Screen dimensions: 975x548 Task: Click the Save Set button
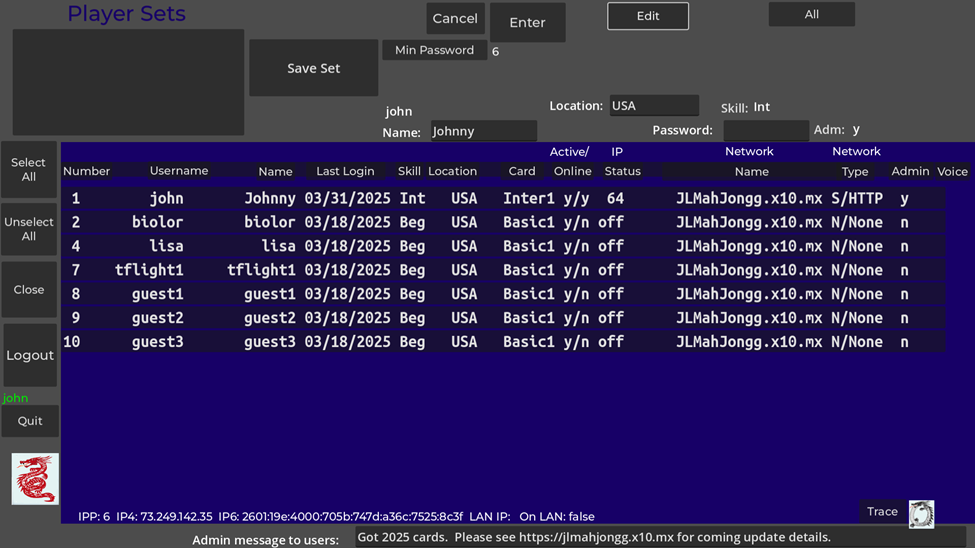[x=313, y=68]
